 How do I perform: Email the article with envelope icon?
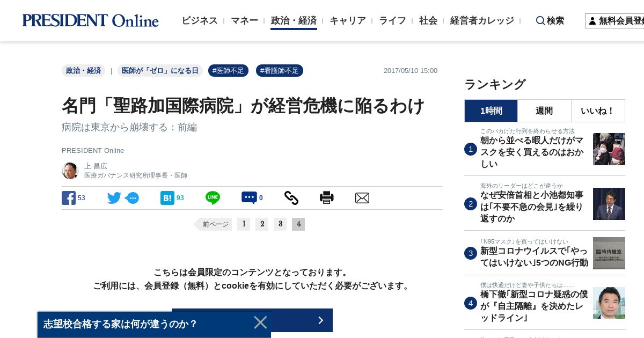(x=362, y=198)
